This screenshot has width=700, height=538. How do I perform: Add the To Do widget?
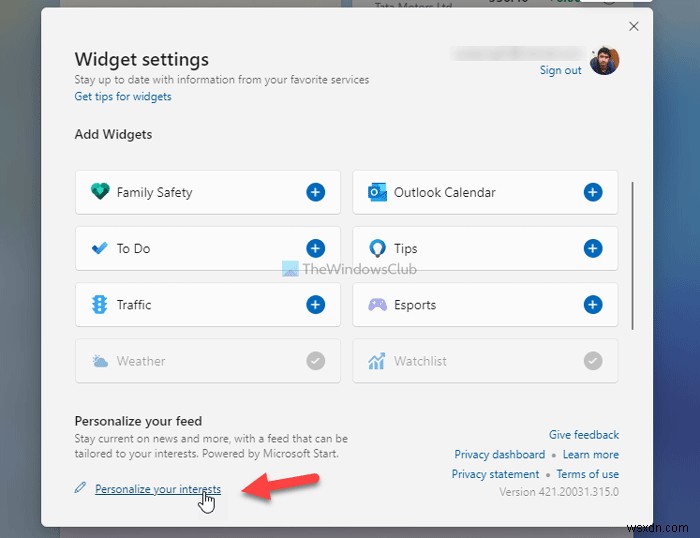click(x=316, y=248)
